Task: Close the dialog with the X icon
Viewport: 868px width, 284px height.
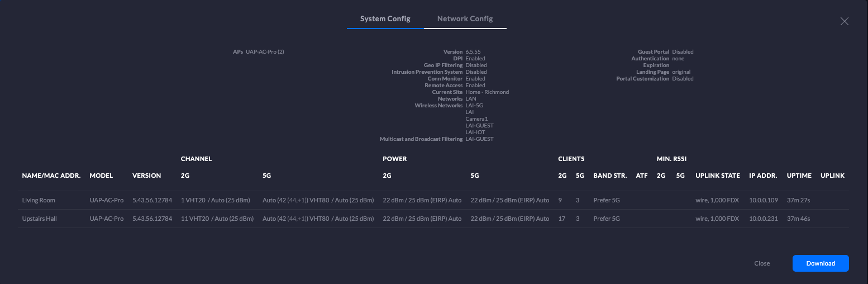Action: (x=845, y=21)
